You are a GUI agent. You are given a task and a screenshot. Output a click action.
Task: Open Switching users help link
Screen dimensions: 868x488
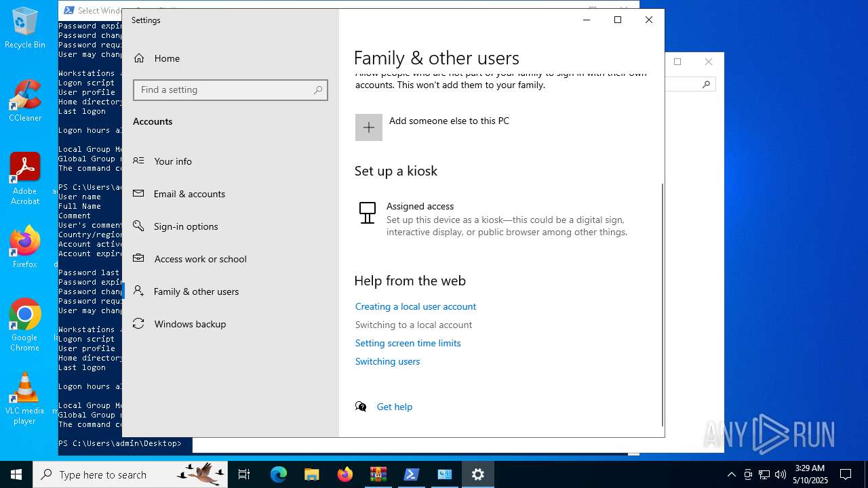pyautogui.click(x=388, y=361)
